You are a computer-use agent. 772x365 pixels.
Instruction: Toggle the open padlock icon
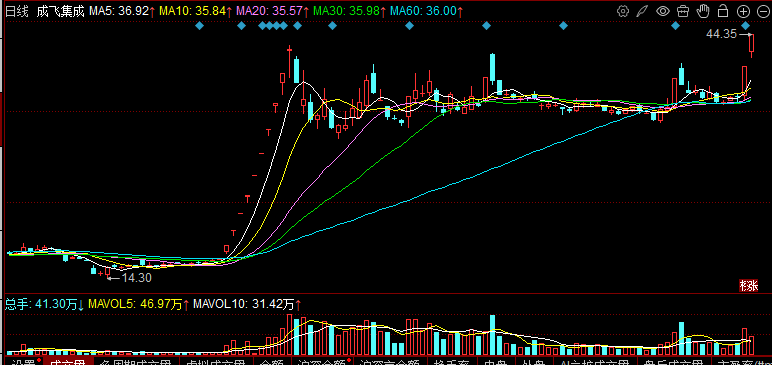pyautogui.click(x=723, y=10)
